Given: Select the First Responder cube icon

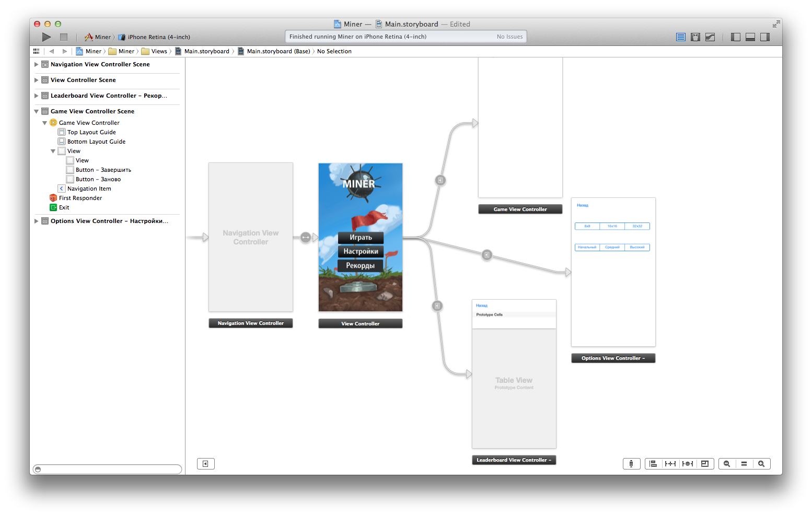Looking at the screenshot, I should pos(53,198).
